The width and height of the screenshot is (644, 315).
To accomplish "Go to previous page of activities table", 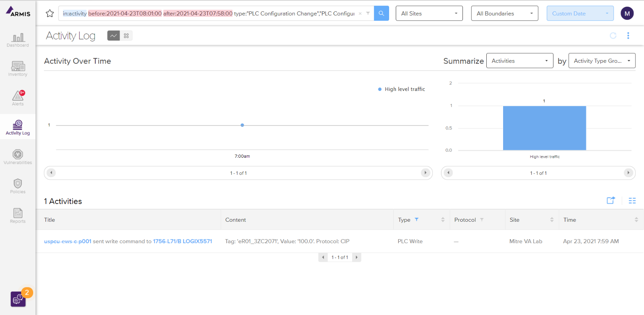I will (323, 257).
